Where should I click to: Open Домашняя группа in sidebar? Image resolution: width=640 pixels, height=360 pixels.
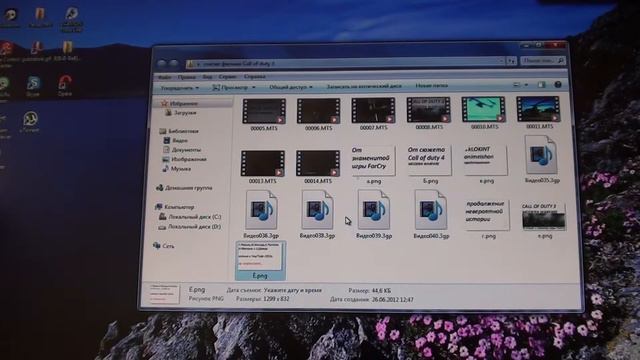click(188, 188)
